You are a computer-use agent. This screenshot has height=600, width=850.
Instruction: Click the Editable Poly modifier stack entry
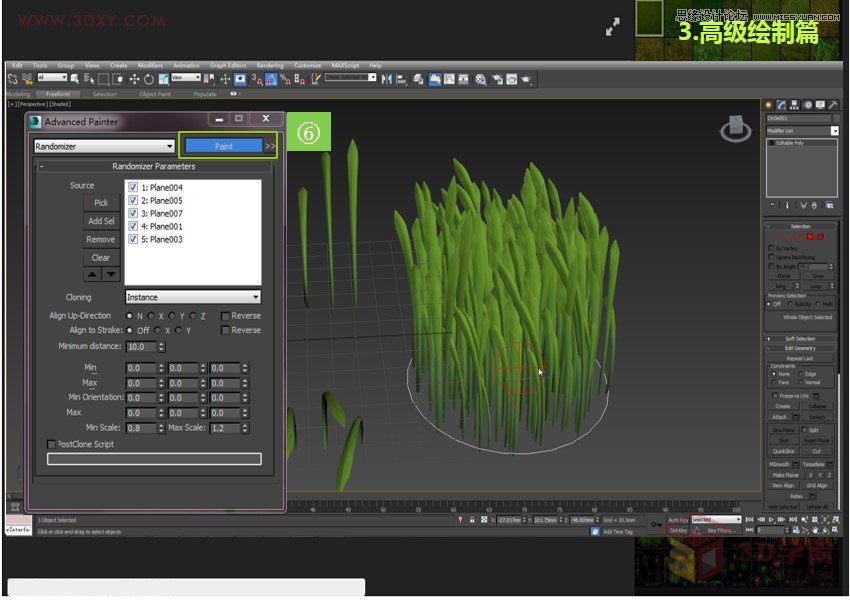(789, 143)
